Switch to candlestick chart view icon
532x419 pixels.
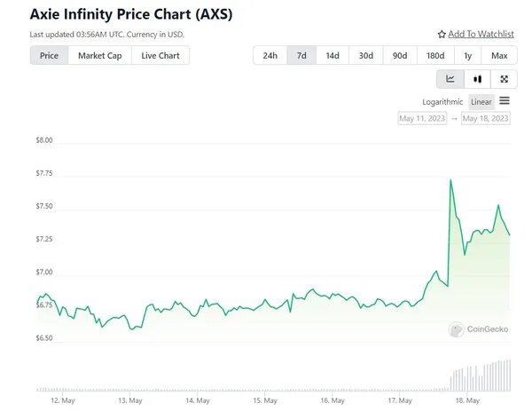pyautogui.click(x=478, y=79)
